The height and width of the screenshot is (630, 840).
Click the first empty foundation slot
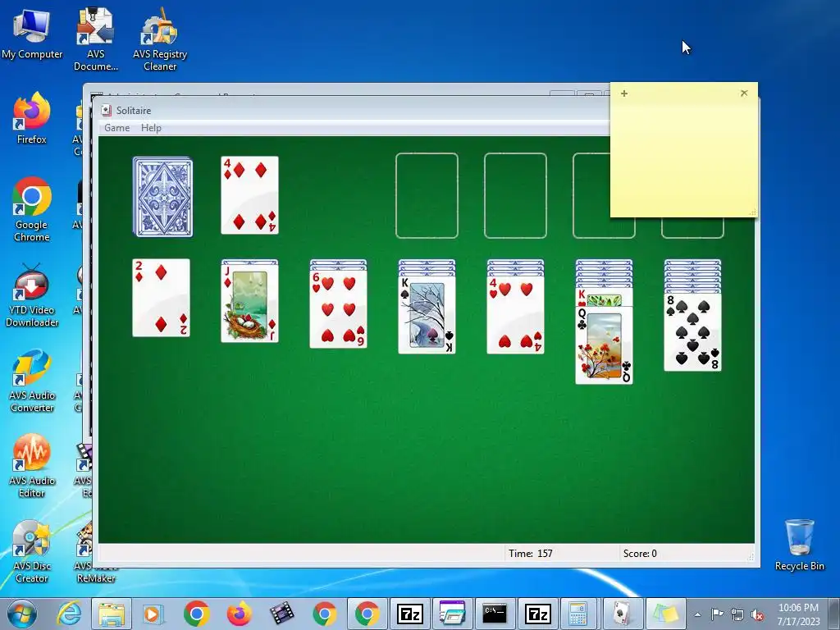[427, 195]
